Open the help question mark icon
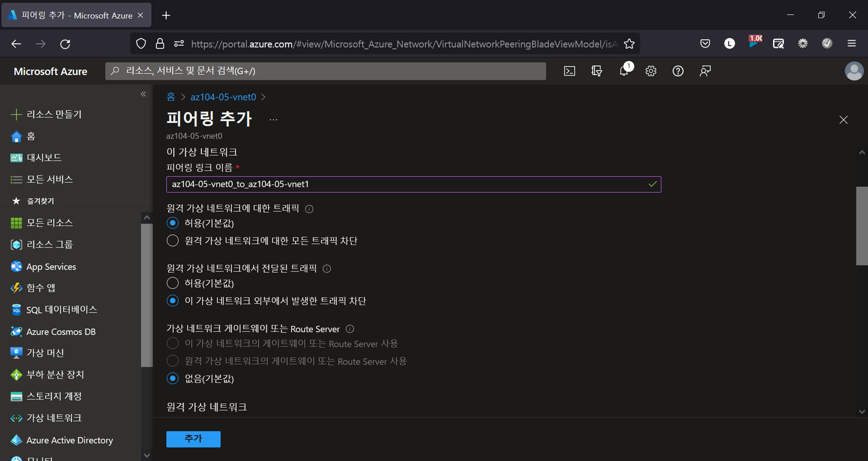This screenshot has width=868, height=461. pyautogui.click(x=678, y=71)
